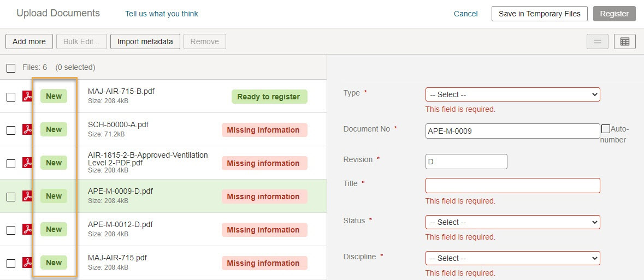
Task: Switch to the grid table view icon
Action: click(x=625, y=41)
